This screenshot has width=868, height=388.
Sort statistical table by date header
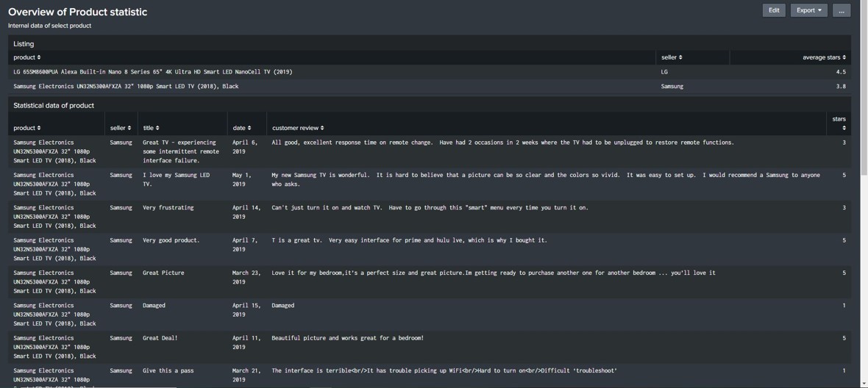(242, 128)
